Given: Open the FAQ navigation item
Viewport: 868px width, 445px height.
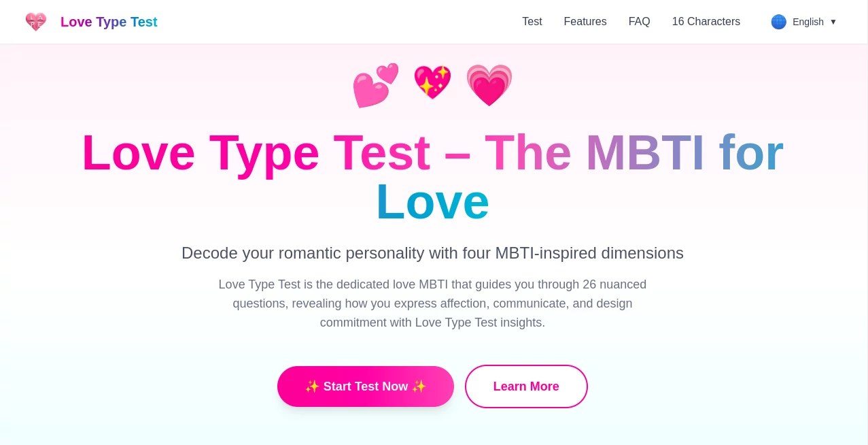Looking at the screenshot, I should (x=639, y=22).
